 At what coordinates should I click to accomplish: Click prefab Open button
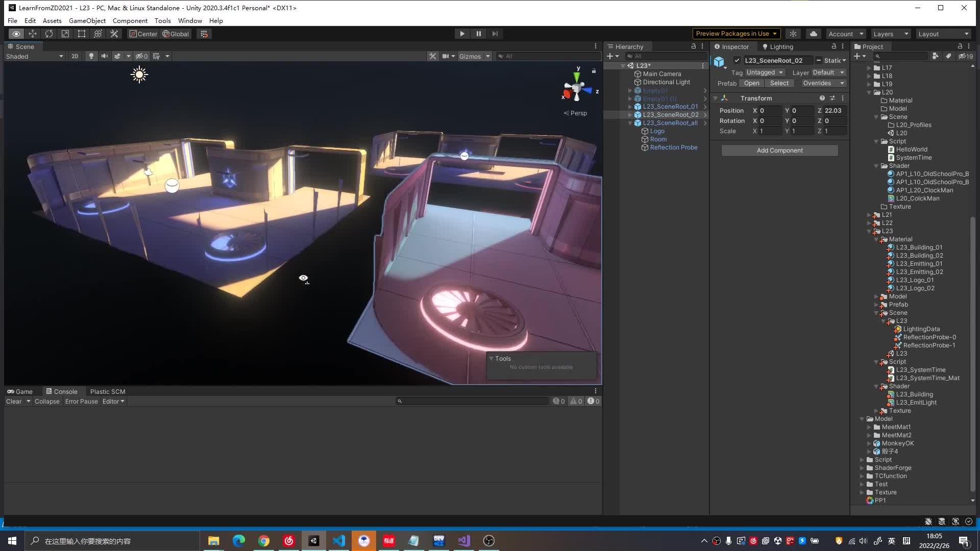click(x=751, y=83)
